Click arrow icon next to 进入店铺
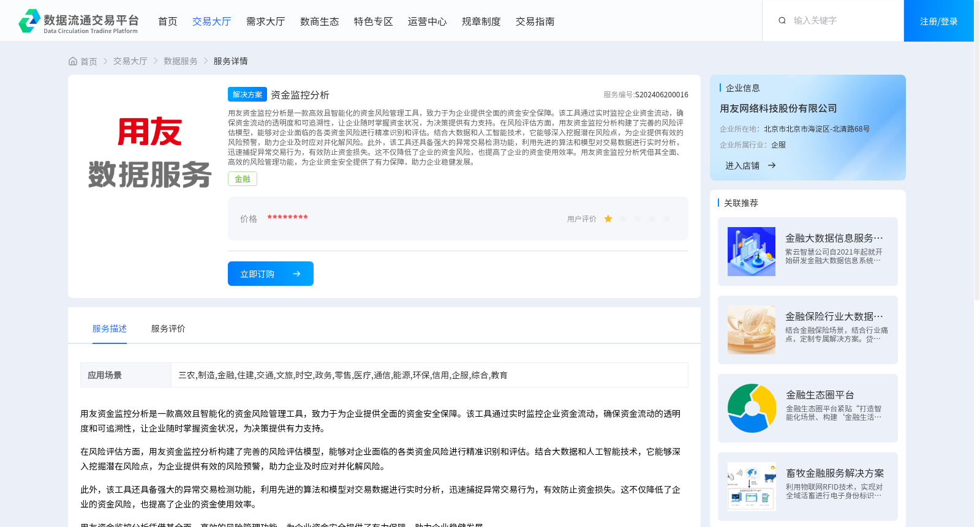This screenshot has width=980, height=527. click(772, 165)
